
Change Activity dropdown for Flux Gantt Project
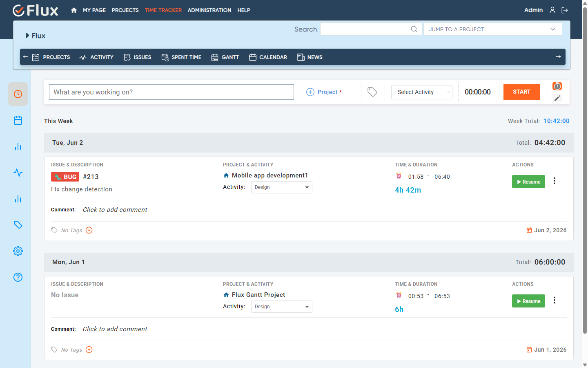282,307
